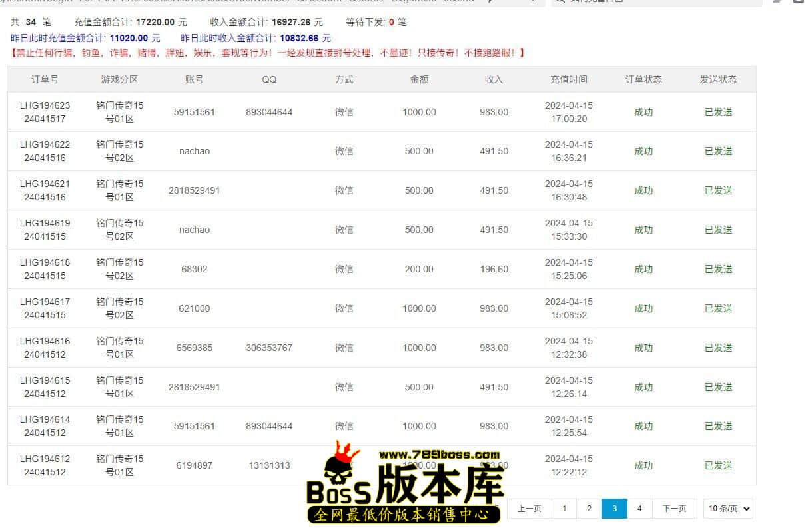Go to previous page with 上一页

529,509
